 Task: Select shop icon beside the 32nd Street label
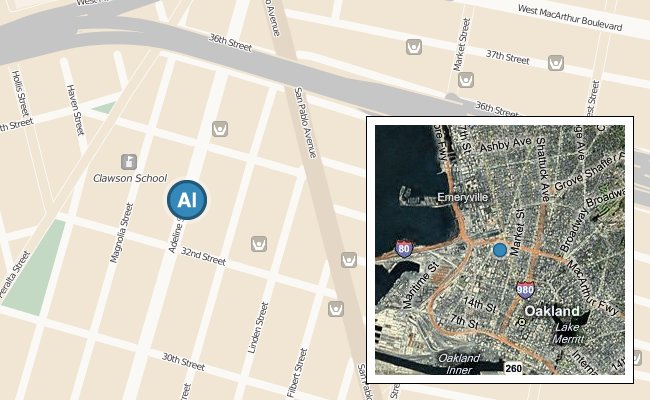click(259, 244)
